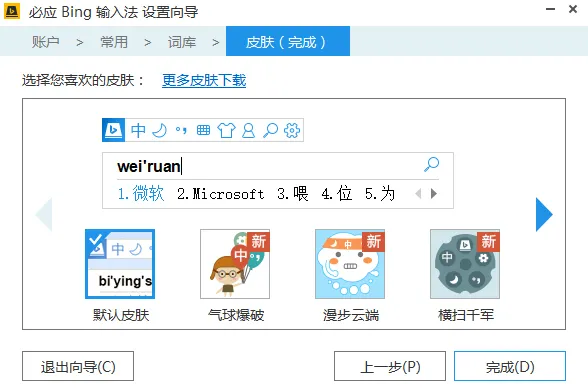Click the 完成(D) button
Screen dimensions: 588x390
tap(510, 366)
